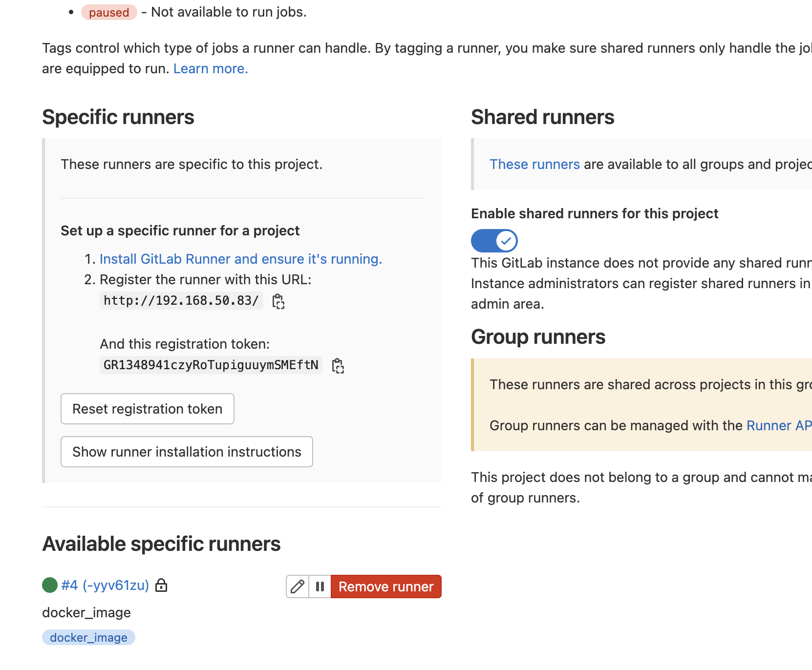This screenshot has height=670, width=812.
Task: Click the Group runners heading
Action: click(x=538, y=337)
